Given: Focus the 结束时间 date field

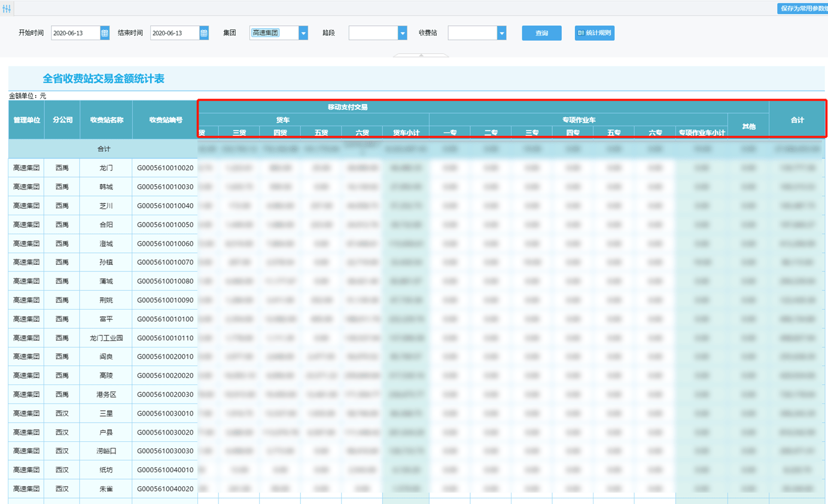Looking at the screenshot, I should (175, 33).
